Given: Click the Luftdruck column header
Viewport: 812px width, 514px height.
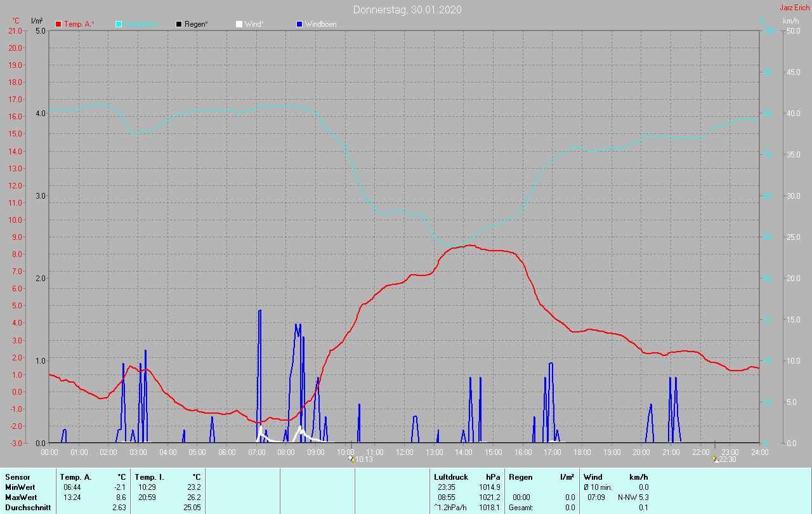Looking at the screenshot, I should (x=451, y=477).
